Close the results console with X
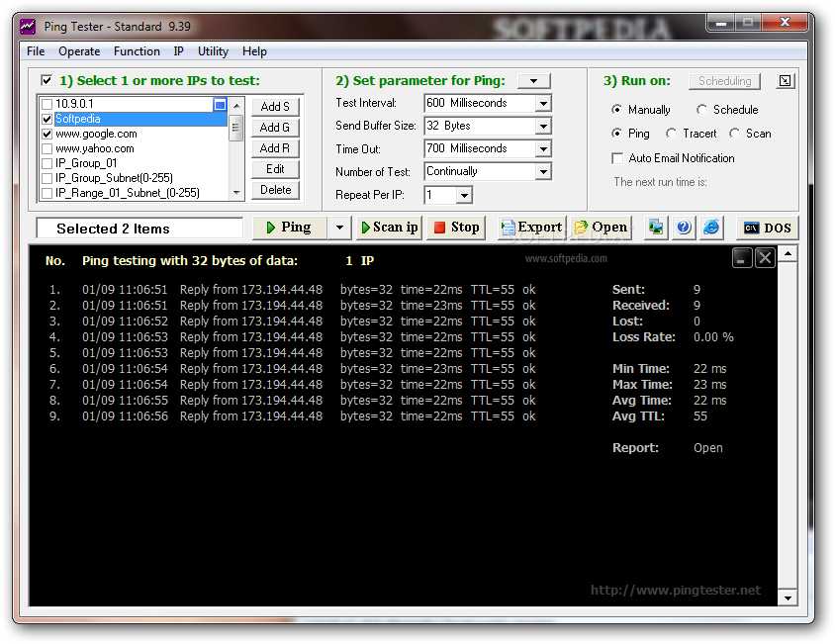 coord(765,258)
